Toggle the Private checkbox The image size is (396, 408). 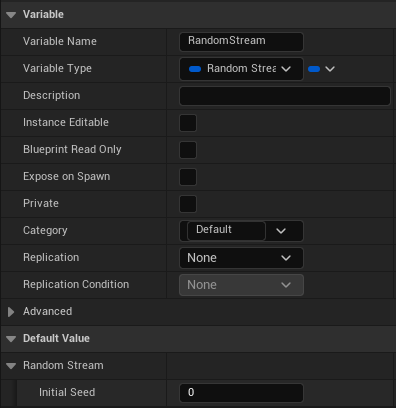tap(188, 204)
